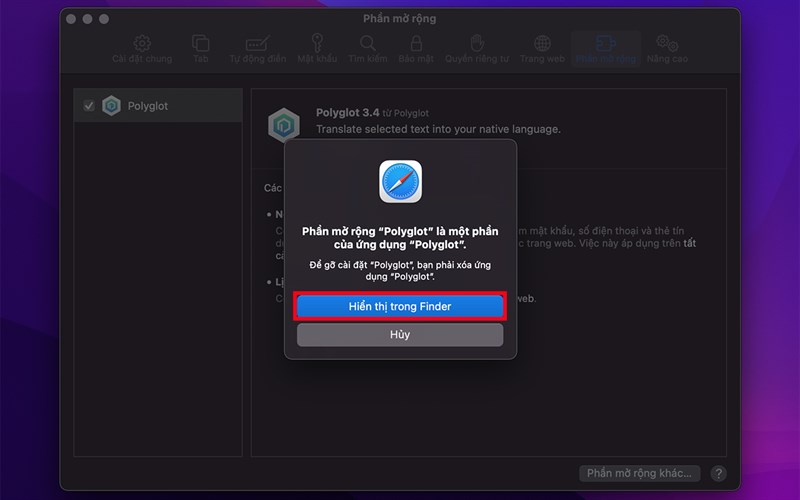Click the Polyglot 3.4 title text
800x500 pixels.
click(x=347, y=113)
